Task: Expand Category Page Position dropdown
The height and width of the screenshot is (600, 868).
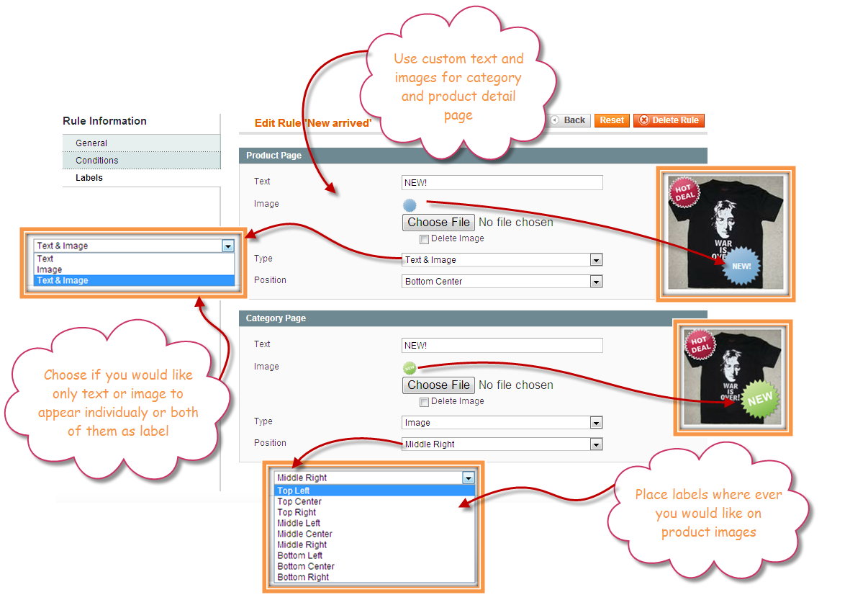Action: [502, 444]
